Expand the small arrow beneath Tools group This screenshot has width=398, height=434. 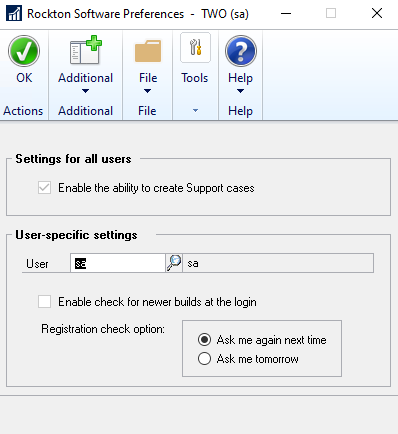[195, 110]
